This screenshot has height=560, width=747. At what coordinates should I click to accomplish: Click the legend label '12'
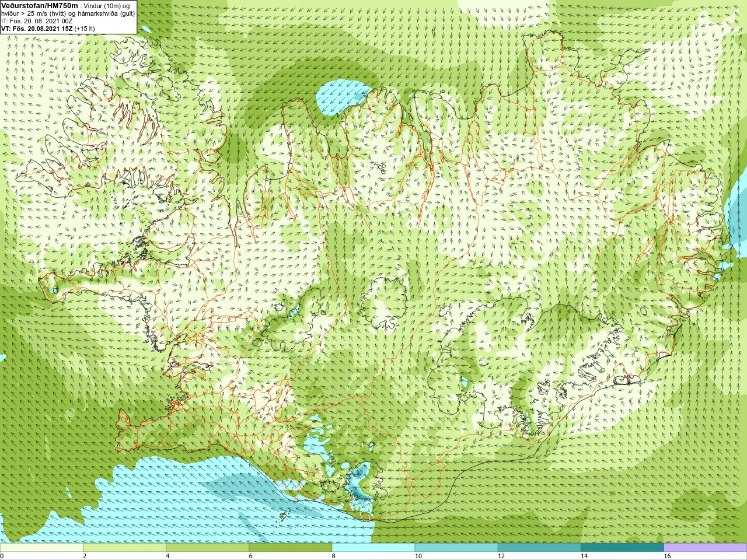point(501,556)
